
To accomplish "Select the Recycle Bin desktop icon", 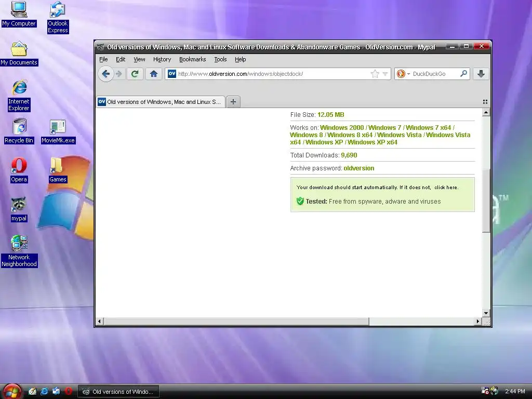I will click(x=19, y=131).
